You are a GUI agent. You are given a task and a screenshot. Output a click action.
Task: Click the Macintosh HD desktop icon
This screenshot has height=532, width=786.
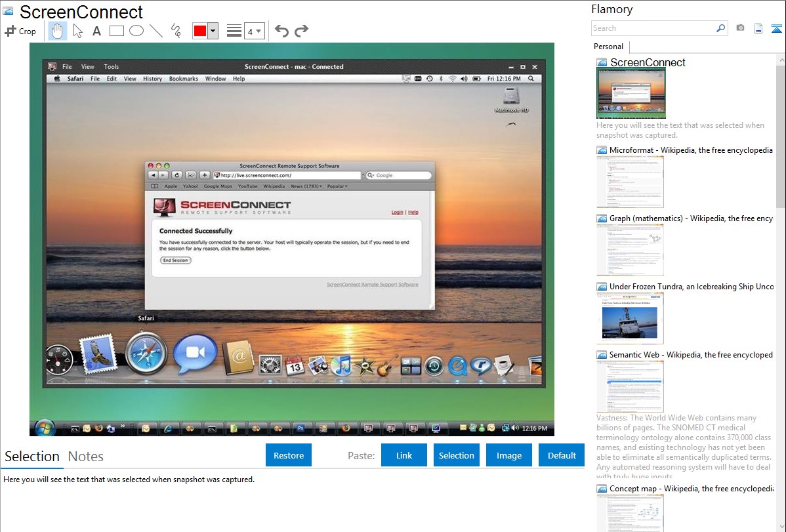[x=511, y=100]
